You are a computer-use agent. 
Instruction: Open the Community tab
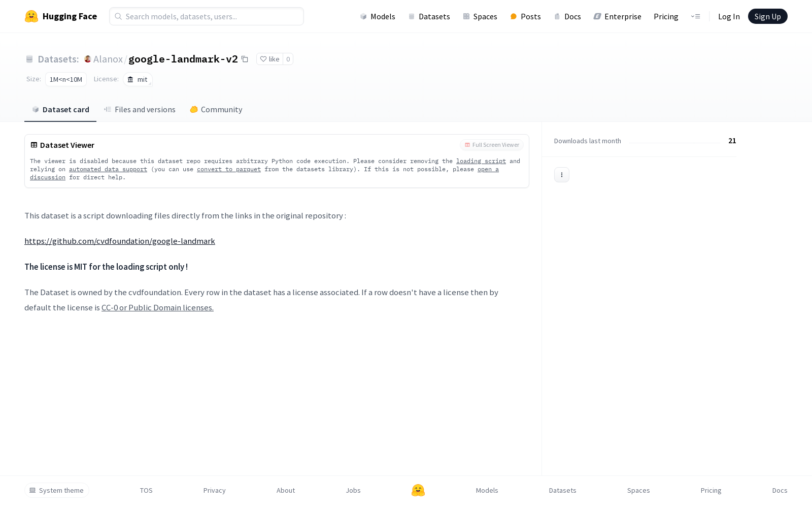pos(216,110)
